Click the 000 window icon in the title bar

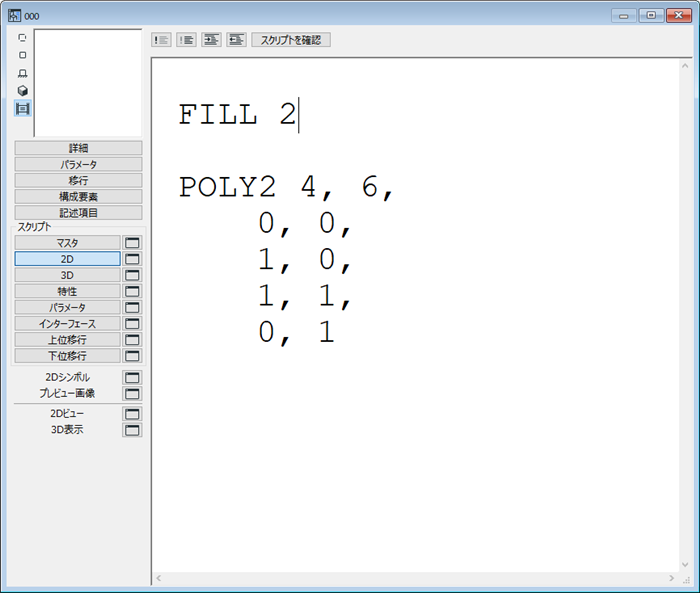[14, 16]
